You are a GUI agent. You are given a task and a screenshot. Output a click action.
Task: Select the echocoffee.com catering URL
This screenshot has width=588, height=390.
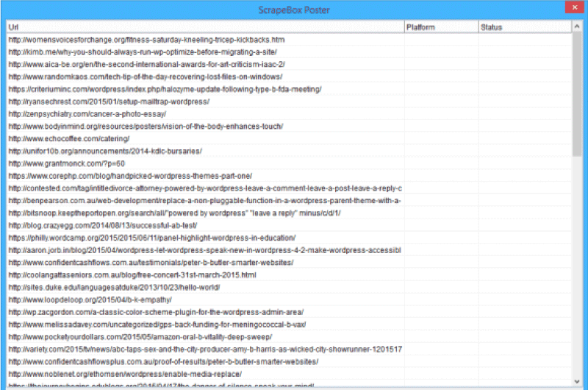[69, 139]
